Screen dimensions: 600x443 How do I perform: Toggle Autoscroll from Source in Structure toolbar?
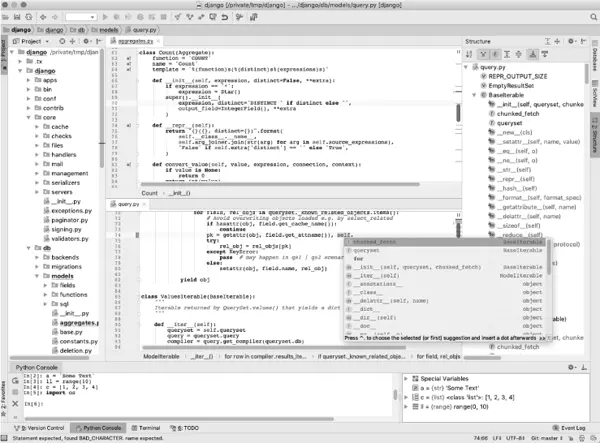(x=545, y=54)
